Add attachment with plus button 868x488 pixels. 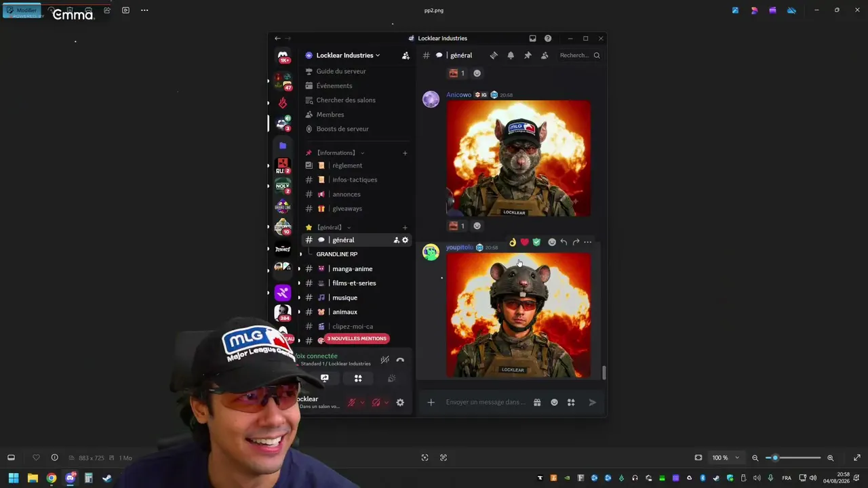coord(431,403)
